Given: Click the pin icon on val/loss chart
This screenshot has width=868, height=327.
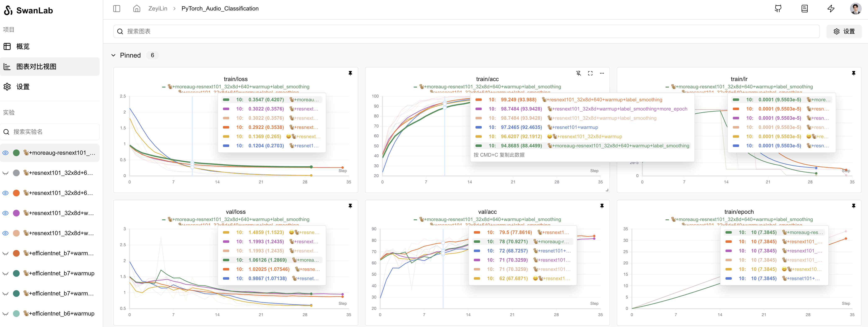Looking at the screenshot, I should pyautogui.click(x=350, y=206).
